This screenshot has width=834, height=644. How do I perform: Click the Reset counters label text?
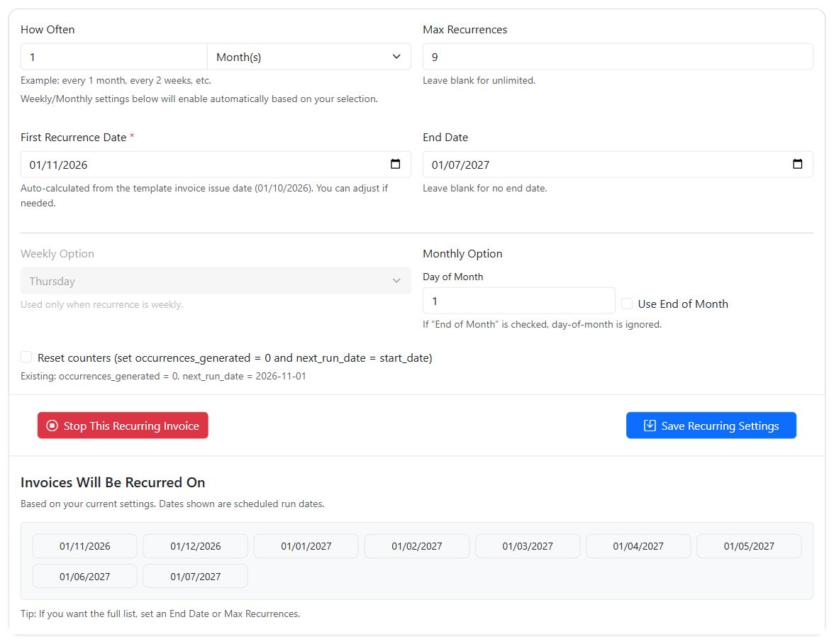pyautogui.click(x=235, y=358)
